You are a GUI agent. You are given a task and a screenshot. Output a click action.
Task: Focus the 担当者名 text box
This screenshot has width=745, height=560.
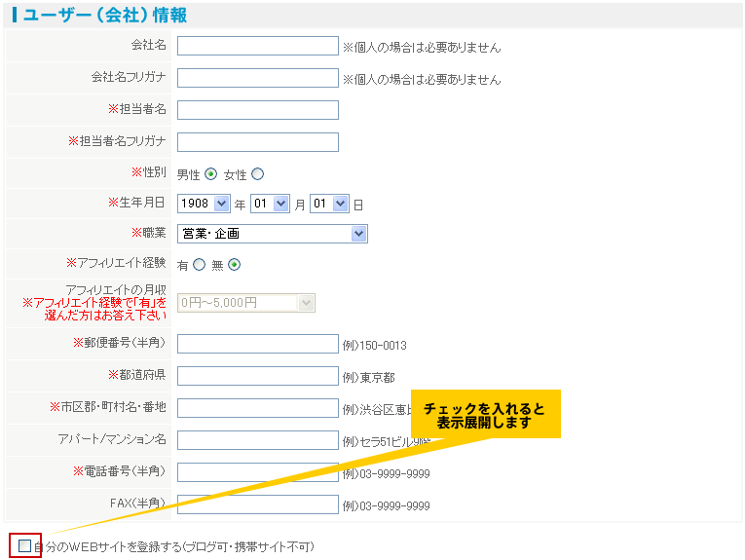257,110
